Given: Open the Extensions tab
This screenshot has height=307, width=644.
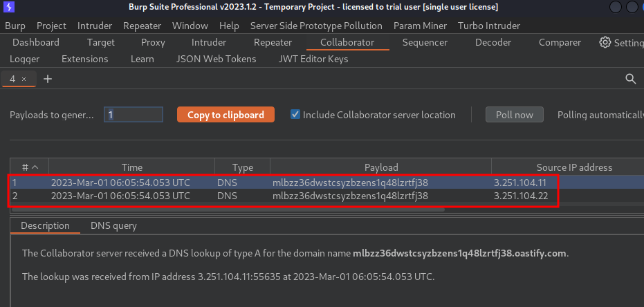Looking at the screenshot, I should [x=84, y=59].
